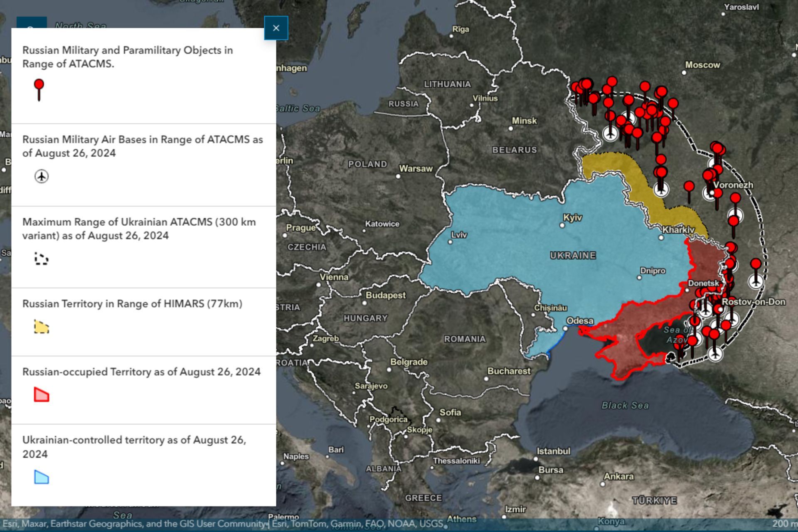Click the lone red pin west of Voronezh

point(689,187)
